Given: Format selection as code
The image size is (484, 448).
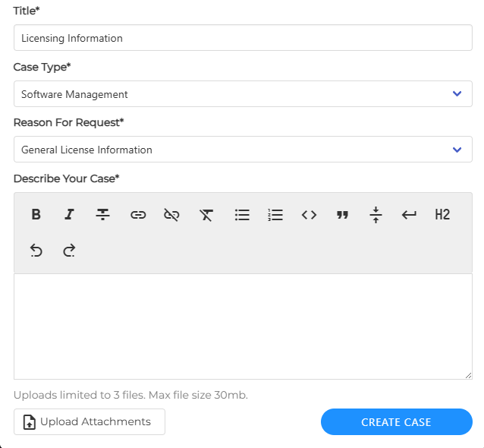Looking at the screenshot, I should point(309,215).
